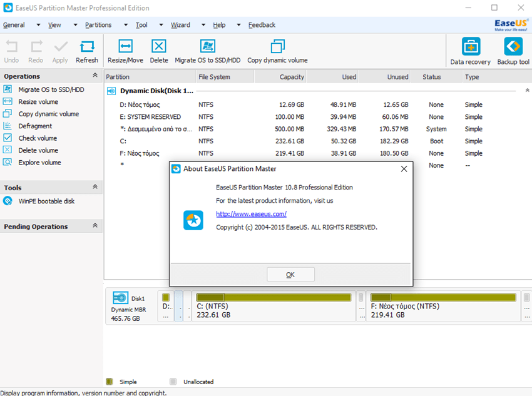This screenshot has width=532, height=396.
Task: Open the Partitions menu
Action: pos(98,25)
